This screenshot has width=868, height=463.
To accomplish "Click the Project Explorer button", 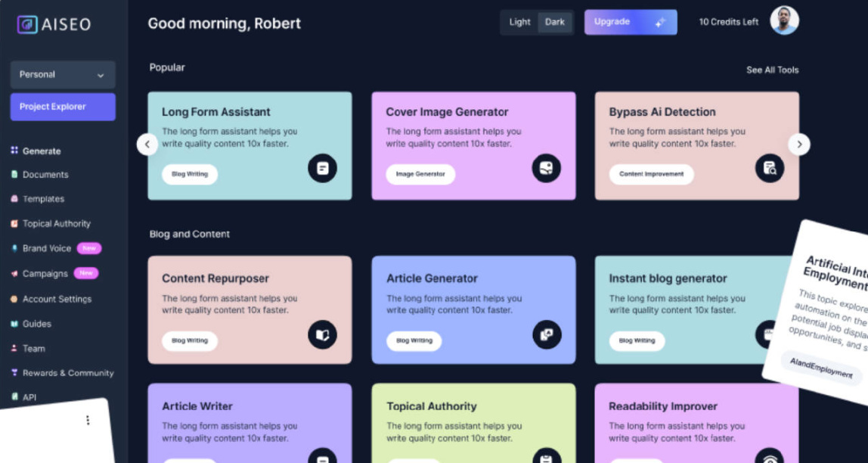I will pos(63,107).
